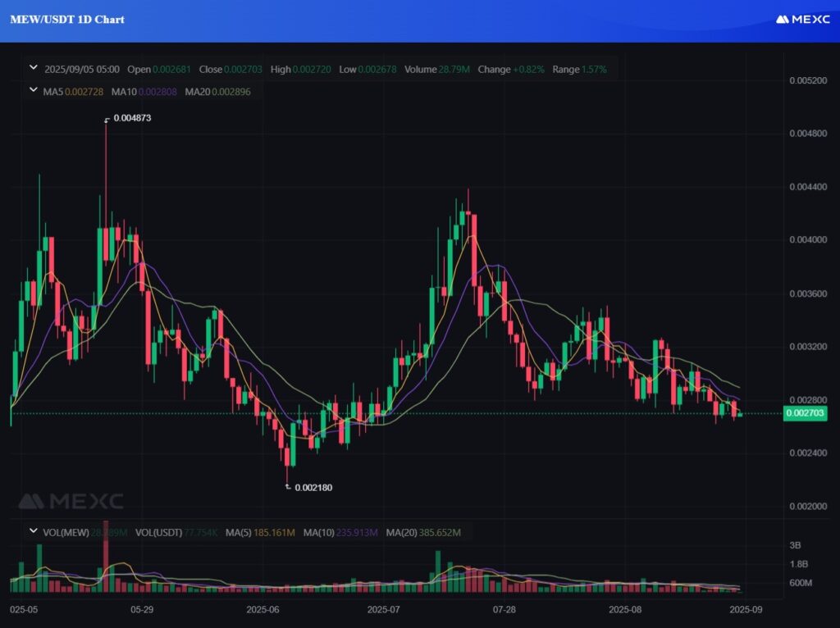Click the MEW/USDT 1D Chart title
840x628 pixels.
(67, 20)
